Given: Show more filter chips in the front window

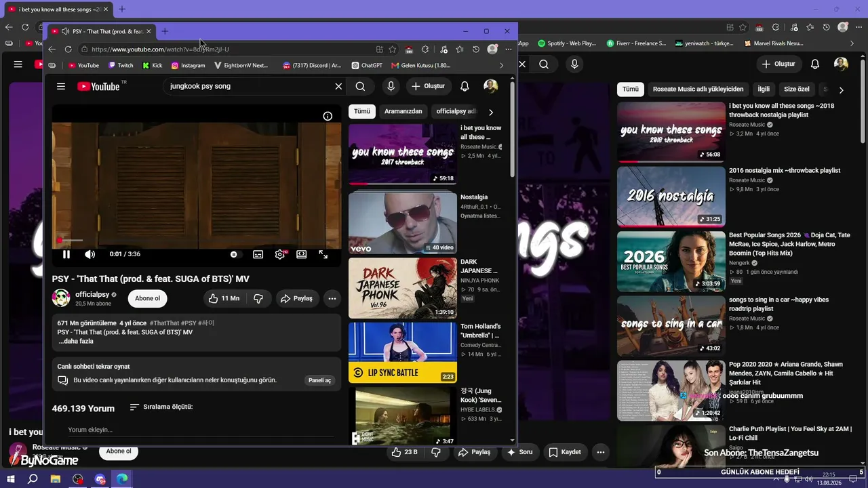Looking at the screenshot, I should 491,112.
